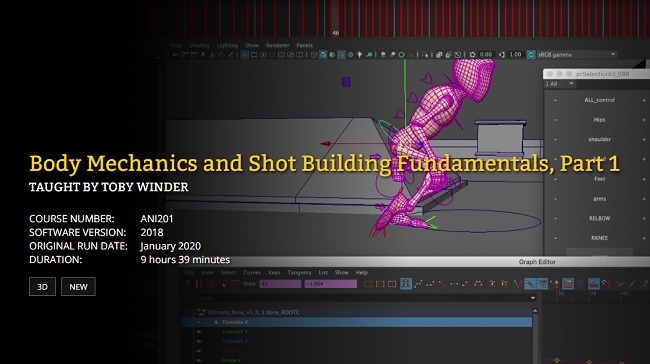The height and width of the screenshot is (364, 650).
Task: Click the highlighted shaded cube display icon
Action: point(323,55)
